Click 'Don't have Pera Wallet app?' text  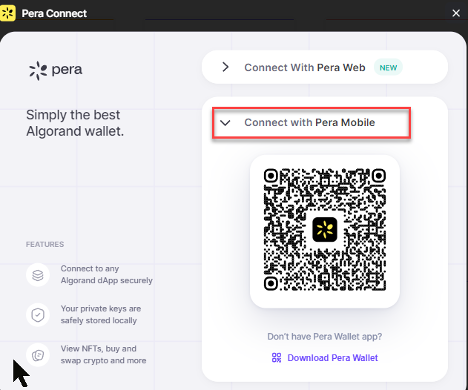tap(325, 336)
